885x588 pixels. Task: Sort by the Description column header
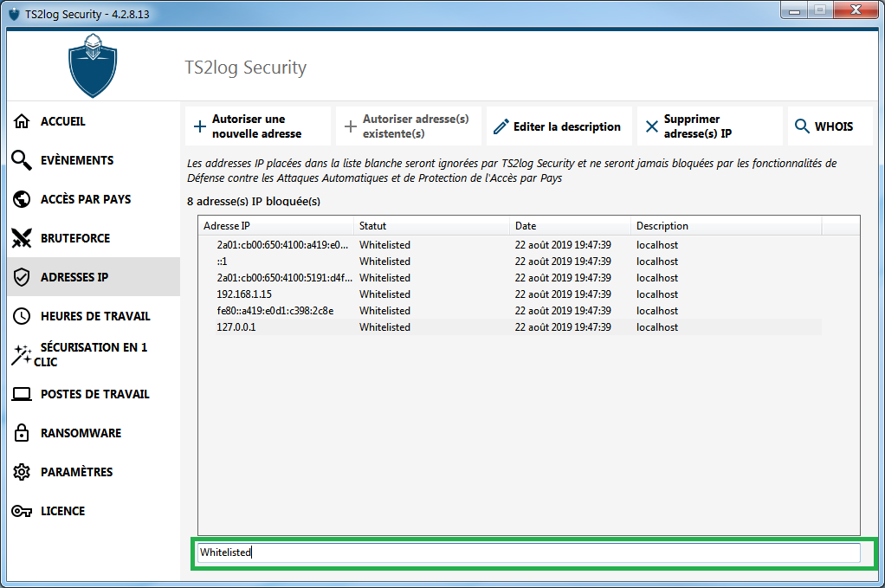[x=727, y=226]
